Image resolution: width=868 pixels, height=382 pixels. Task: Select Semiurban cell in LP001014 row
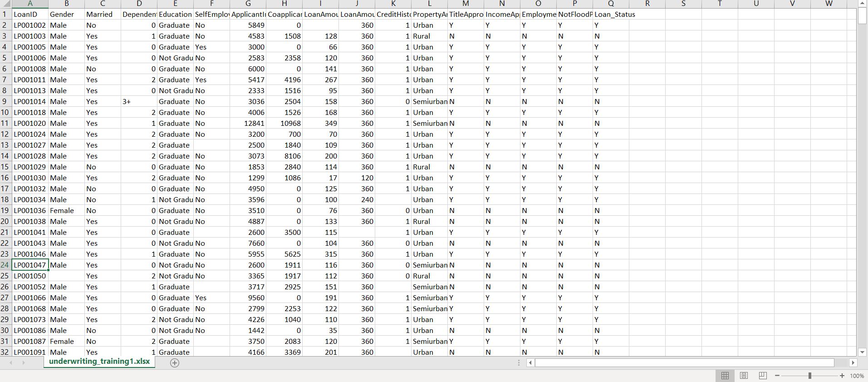(429, 101)
